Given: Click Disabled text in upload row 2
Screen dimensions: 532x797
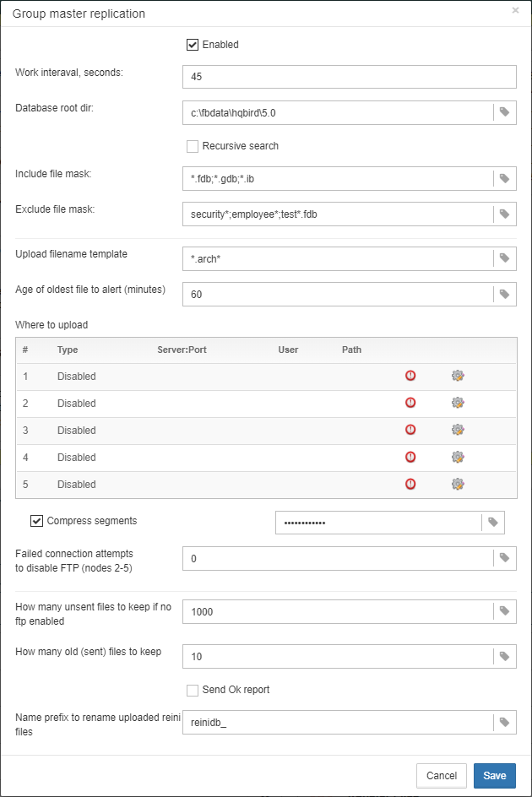Looking at the screenshot, I should pos(76,403).
